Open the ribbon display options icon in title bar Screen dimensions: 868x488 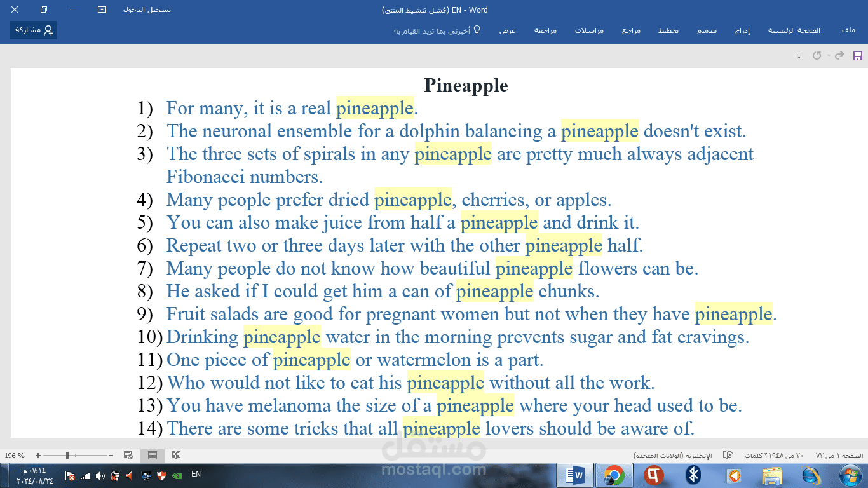point(102,10)
